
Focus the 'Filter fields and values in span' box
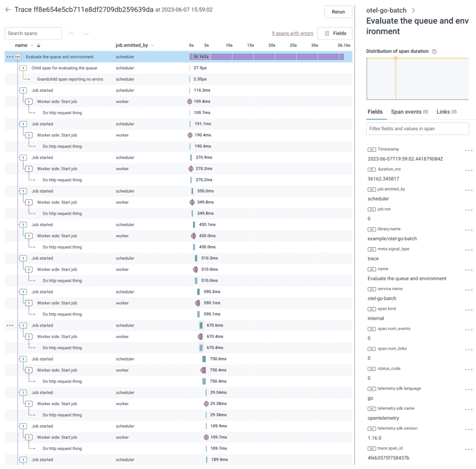(417, 129)
